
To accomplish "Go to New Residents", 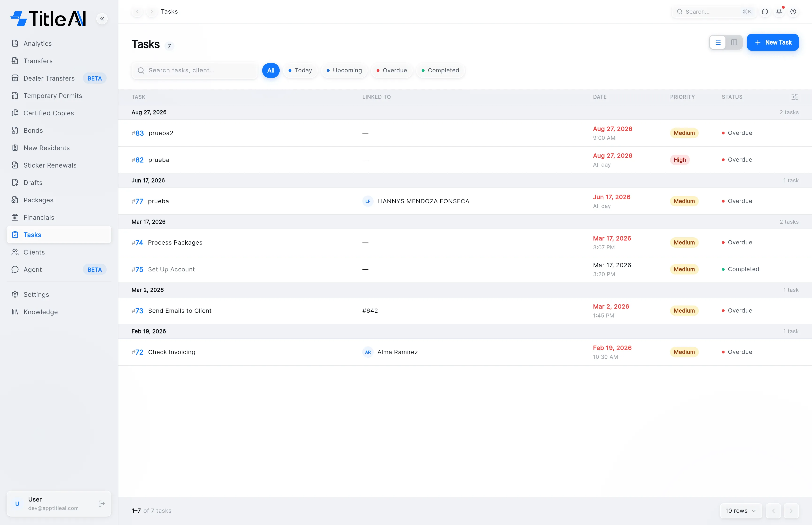I will [x=59, y=148].
